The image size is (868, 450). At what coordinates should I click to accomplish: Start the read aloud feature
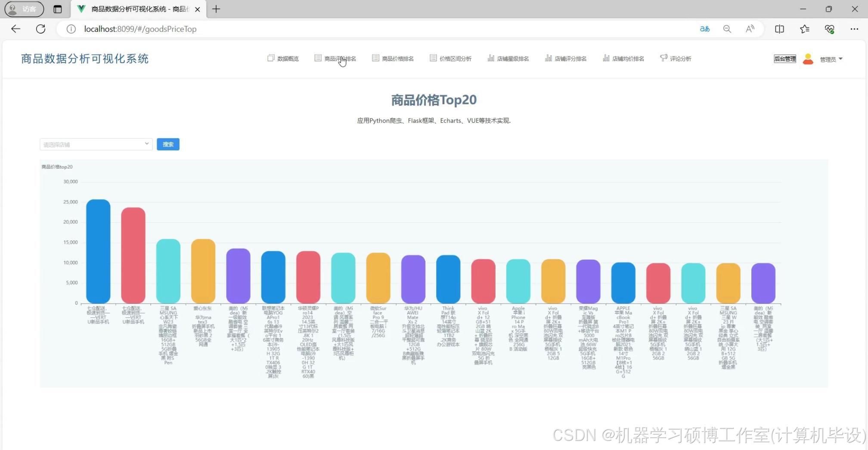point(750,29)
